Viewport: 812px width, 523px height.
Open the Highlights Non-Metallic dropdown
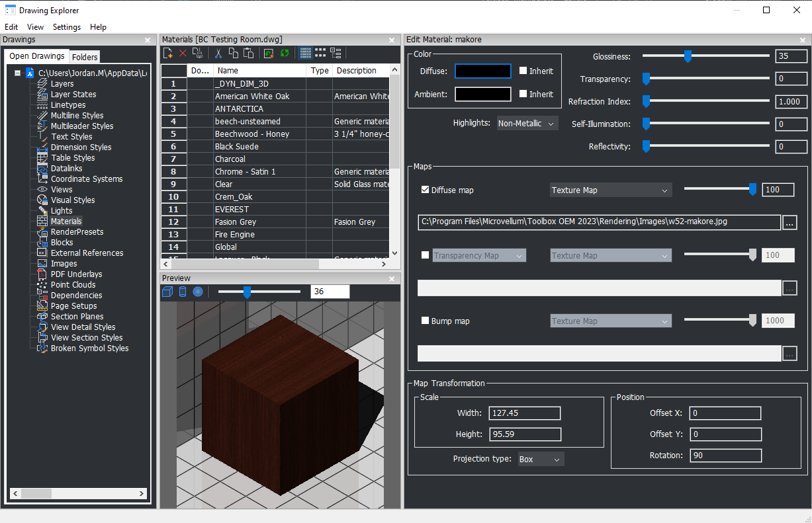tap(527, 124)
